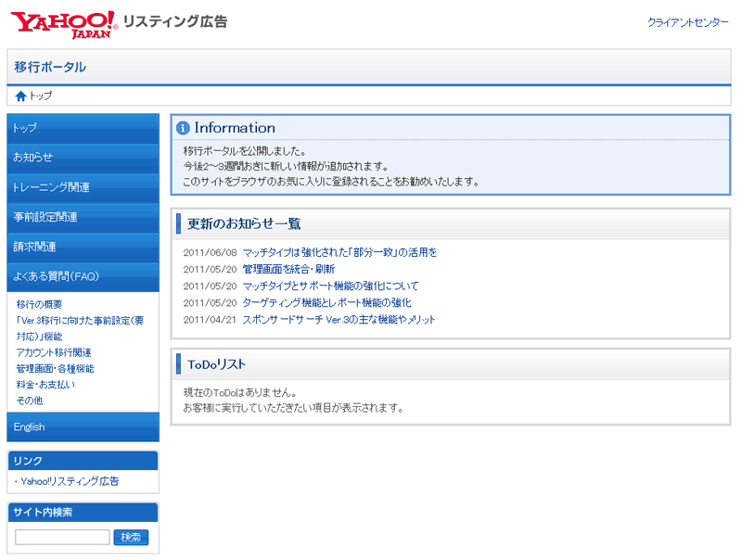Click the Information circle icon
The height and width of the screenshot is (560, 742).
click(183, 128)
